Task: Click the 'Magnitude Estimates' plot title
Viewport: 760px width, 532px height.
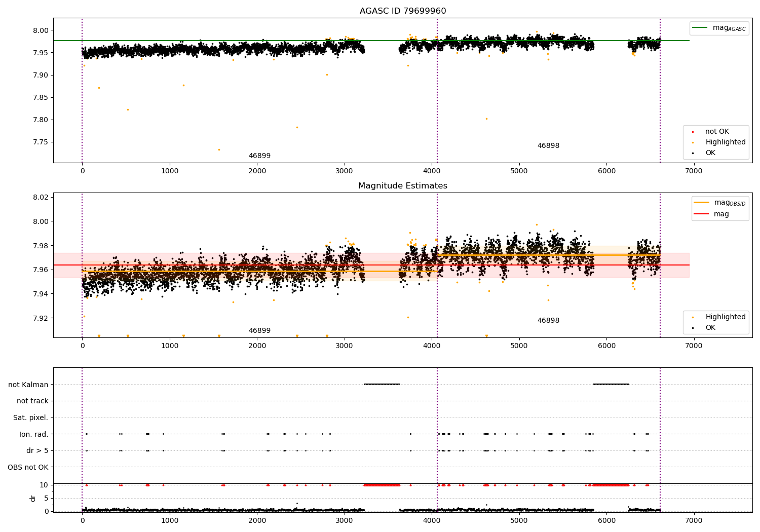Action: pos(403,186)
